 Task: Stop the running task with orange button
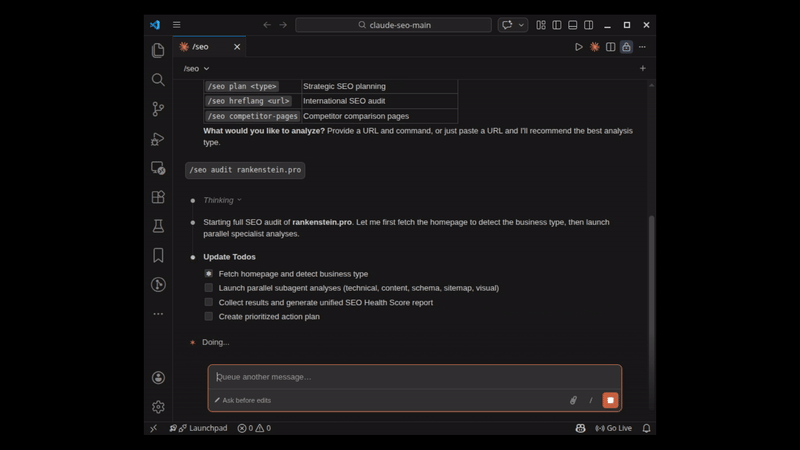[x=610, y=401]
